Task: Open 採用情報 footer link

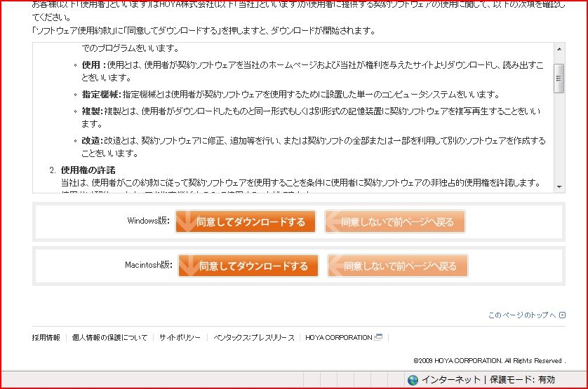Action: 46,338
